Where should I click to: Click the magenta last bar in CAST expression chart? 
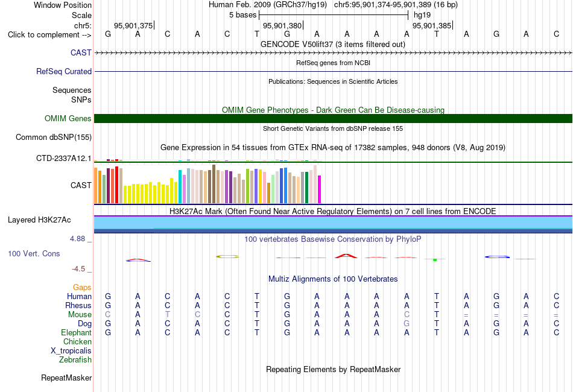click(x=320, y=189)
